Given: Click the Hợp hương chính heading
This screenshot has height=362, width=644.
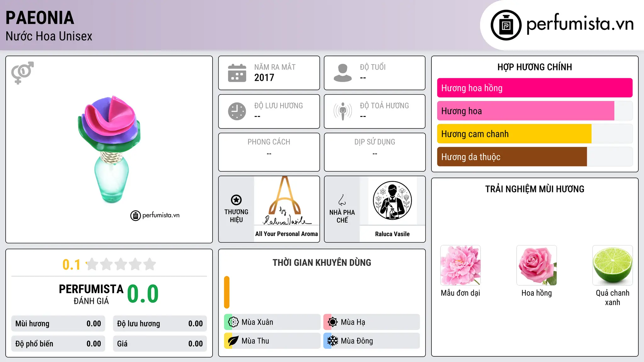Looking at the screenshot, I should [535, 67].
